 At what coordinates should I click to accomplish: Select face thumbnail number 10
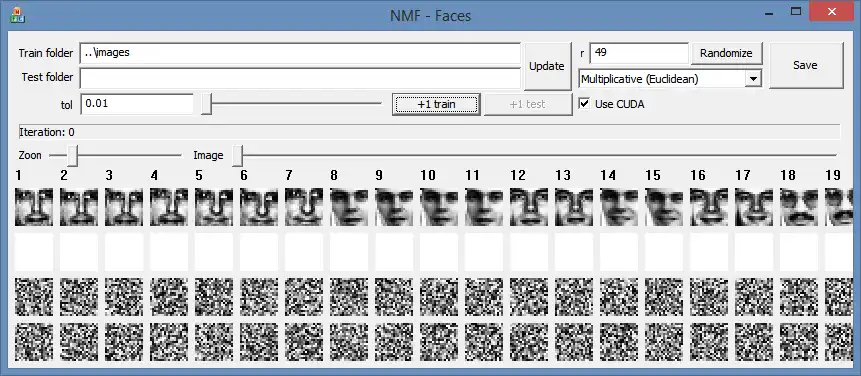pos(439,207)
